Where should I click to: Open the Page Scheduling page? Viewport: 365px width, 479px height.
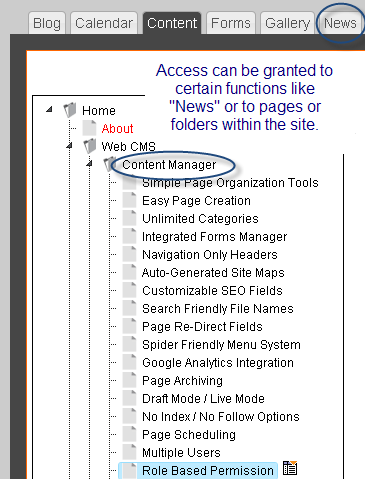(189, 434)
